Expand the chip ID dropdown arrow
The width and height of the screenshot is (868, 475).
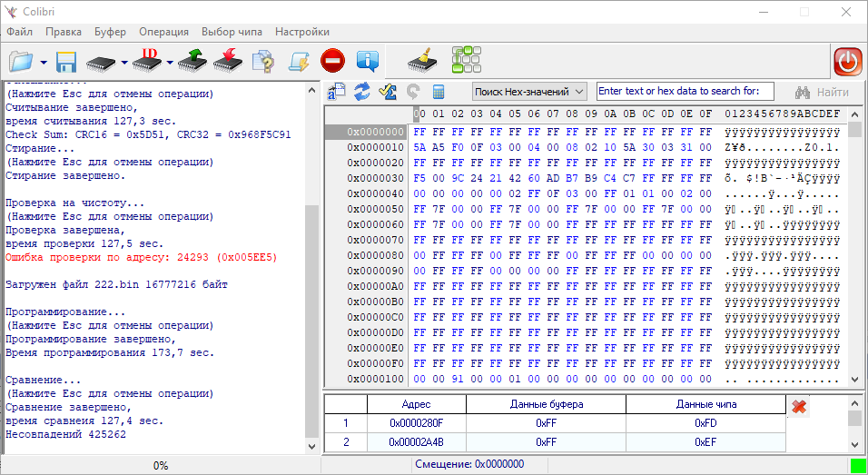coord(170,63)
